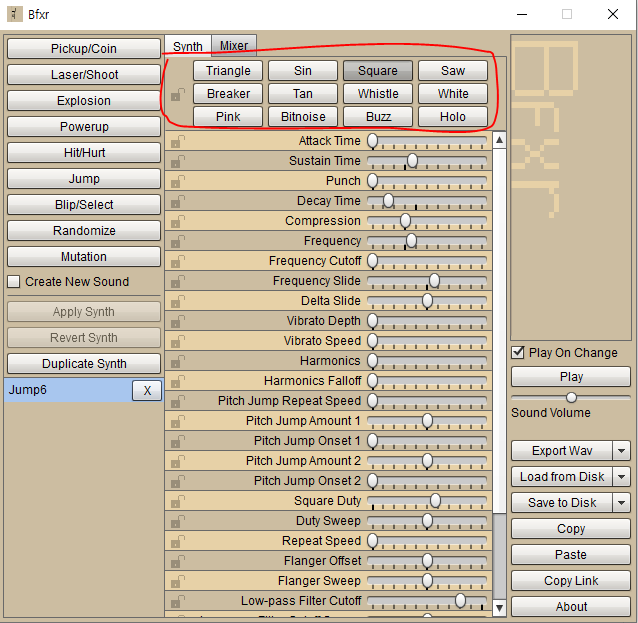The height and width of the screenshot is (623, 638).
Task: Click the lock icon beside Duty Sweep
Action: point(177,520)
